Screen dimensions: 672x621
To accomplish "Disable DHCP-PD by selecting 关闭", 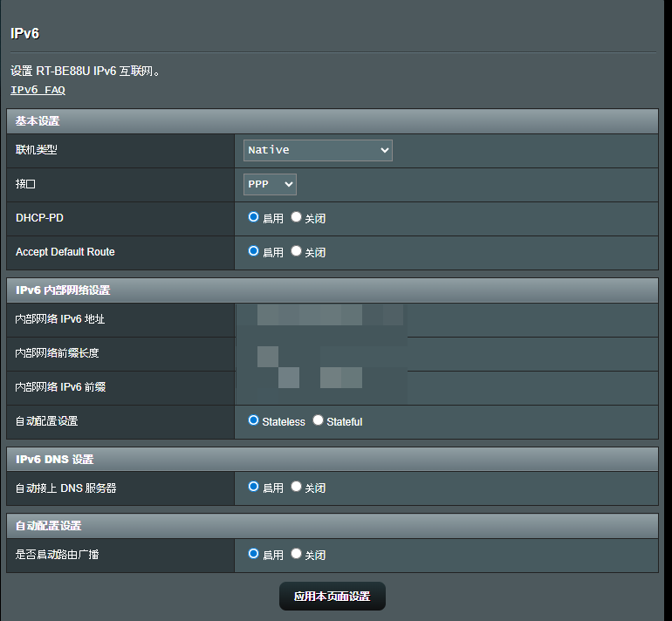I will point(297,217).
